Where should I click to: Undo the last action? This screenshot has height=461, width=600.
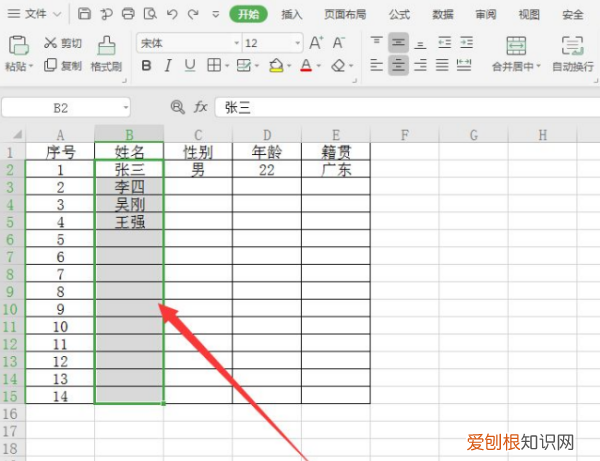[x=172, y=14]
